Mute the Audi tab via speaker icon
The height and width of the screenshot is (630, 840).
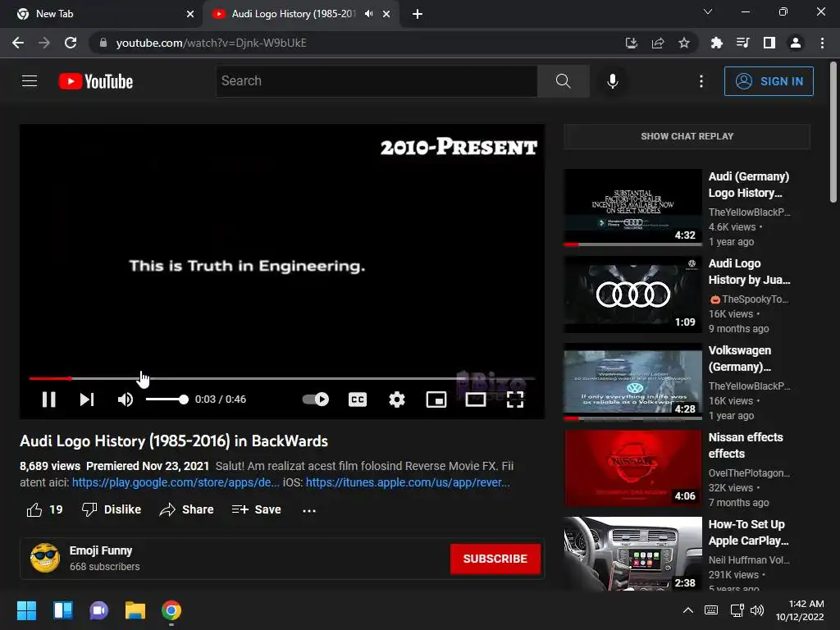click(368, 14)
